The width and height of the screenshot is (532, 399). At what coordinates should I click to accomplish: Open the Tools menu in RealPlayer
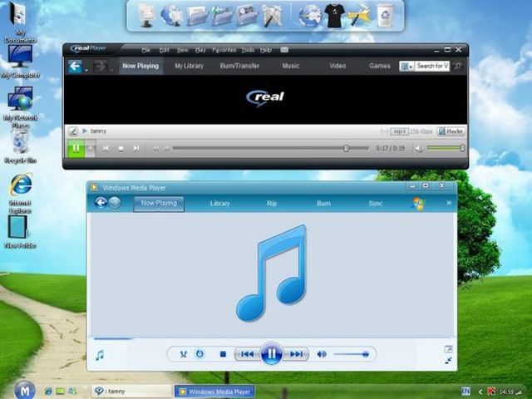(x=248, y=50)
